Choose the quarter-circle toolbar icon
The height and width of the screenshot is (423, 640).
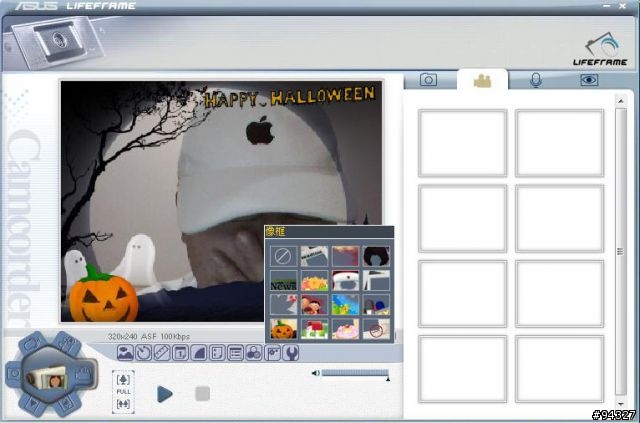199,352
